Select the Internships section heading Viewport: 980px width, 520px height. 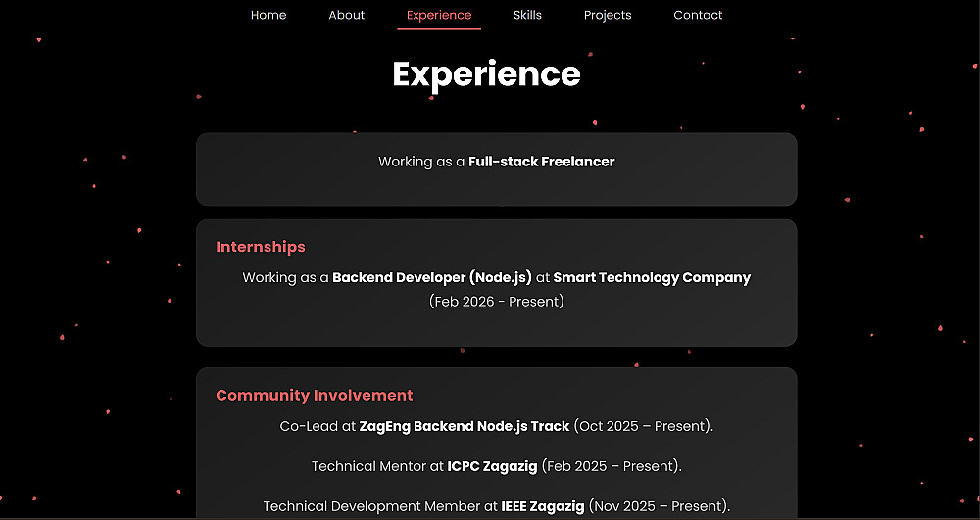point(261,247)
